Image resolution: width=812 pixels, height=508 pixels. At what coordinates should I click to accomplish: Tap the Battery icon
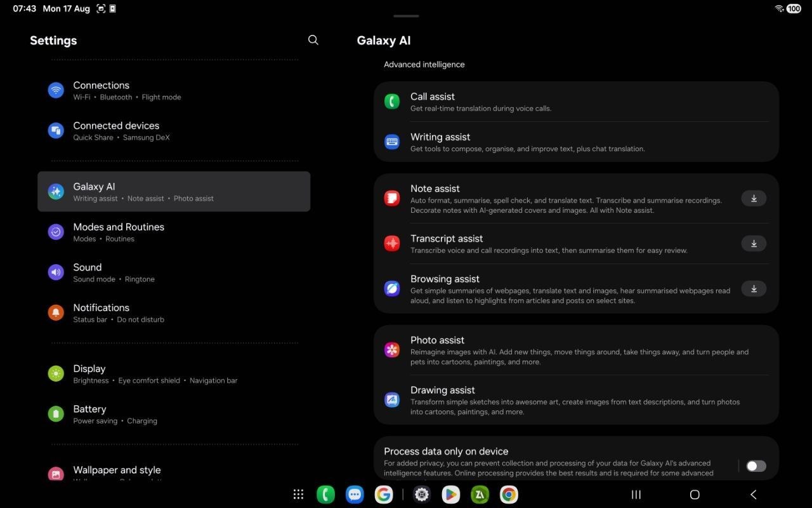56,414
